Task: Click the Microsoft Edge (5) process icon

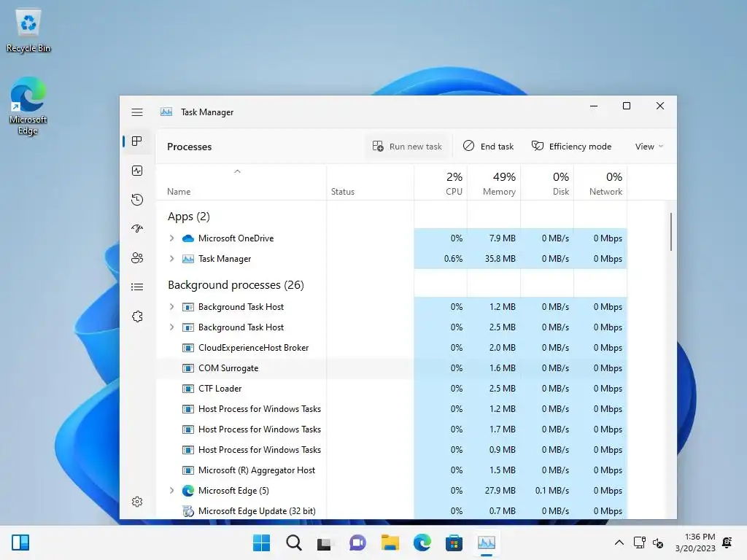Action: pyautogui.click(x=188, y=491)
